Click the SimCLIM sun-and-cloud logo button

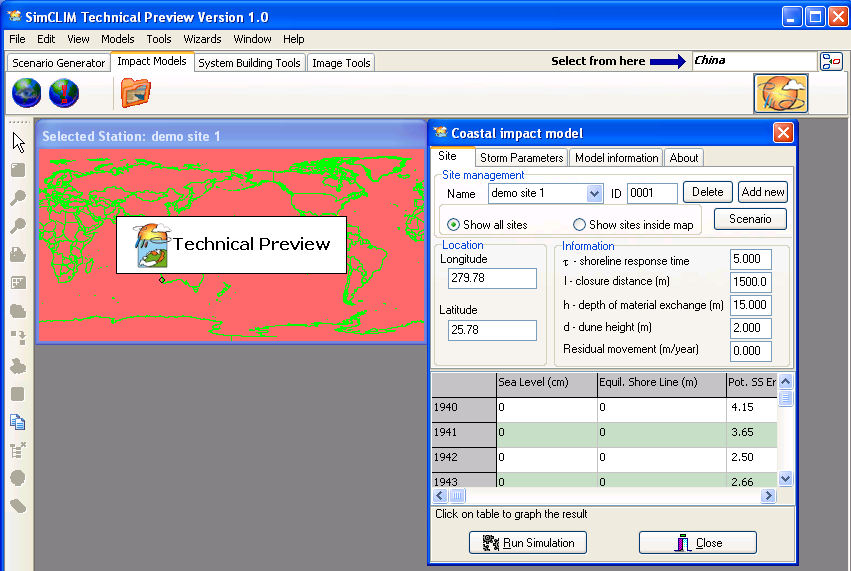pyautogui.click(x=780, y=93)
